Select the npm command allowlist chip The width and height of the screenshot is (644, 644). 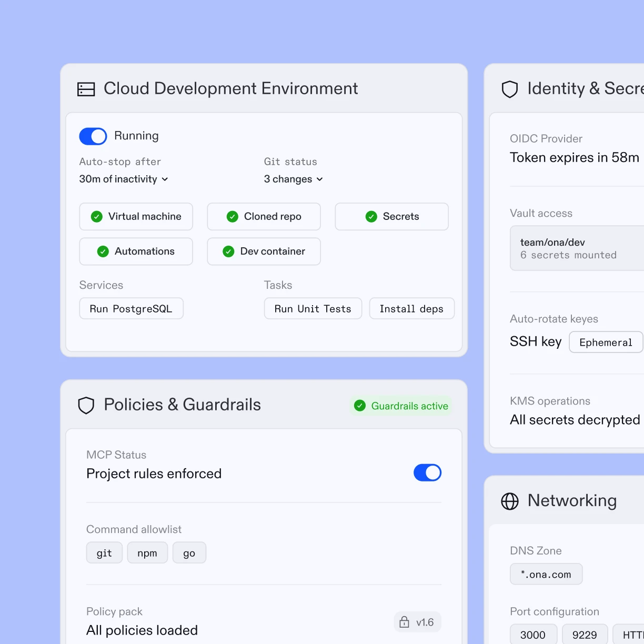pos(147,552)
